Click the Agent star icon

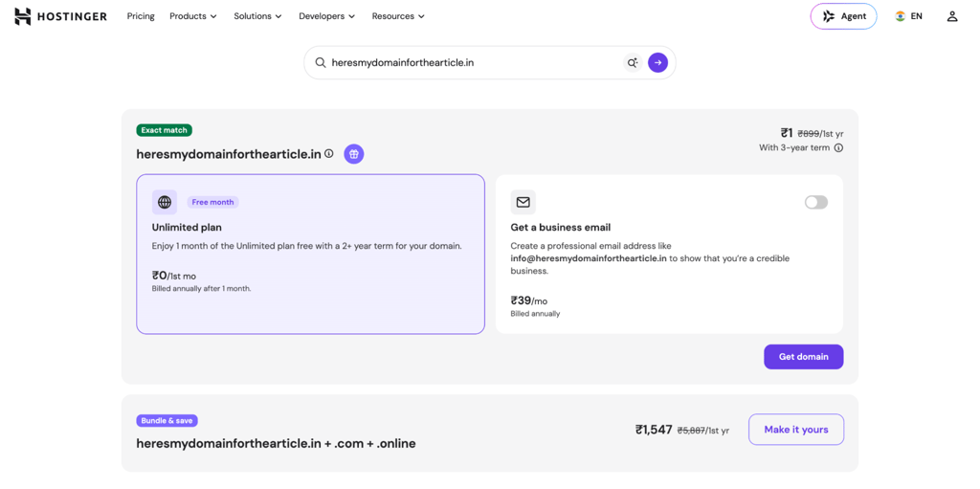coord(829,16)
